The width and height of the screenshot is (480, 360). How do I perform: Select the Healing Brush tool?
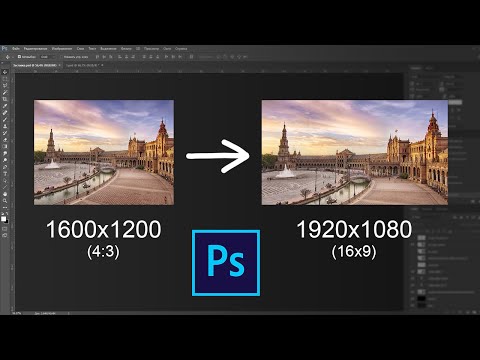click(5, 112)
